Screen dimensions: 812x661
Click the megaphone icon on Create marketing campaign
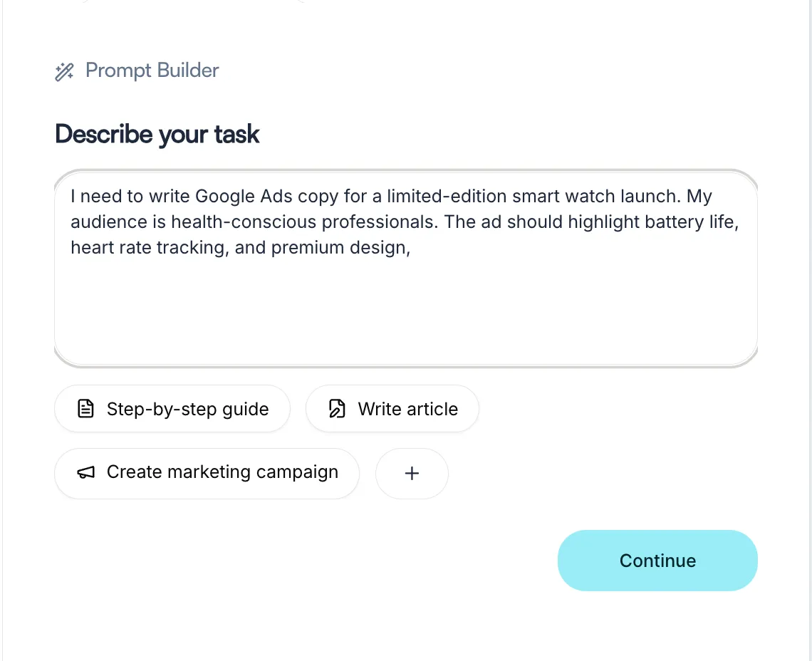click(x=86, y=472)
